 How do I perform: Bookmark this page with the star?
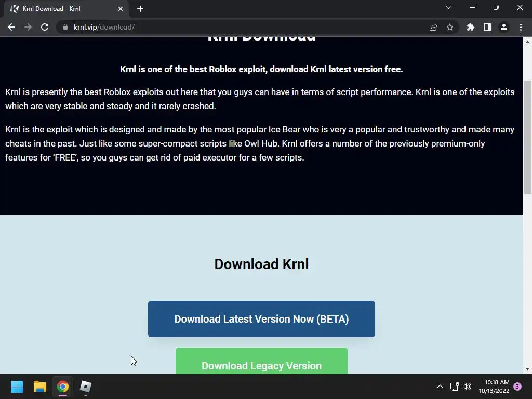pos(450,27)
